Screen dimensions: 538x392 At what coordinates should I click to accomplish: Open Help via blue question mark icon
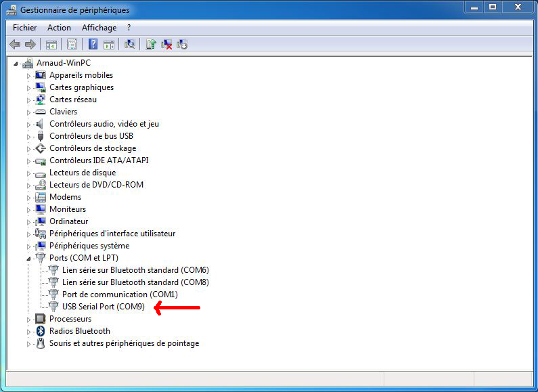point(93,45)
